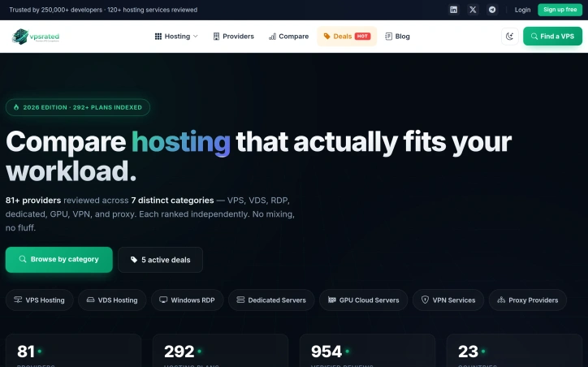Click the grid icon beside Hosting
Viewport: 588px width, 367px height.
(158, 37)
